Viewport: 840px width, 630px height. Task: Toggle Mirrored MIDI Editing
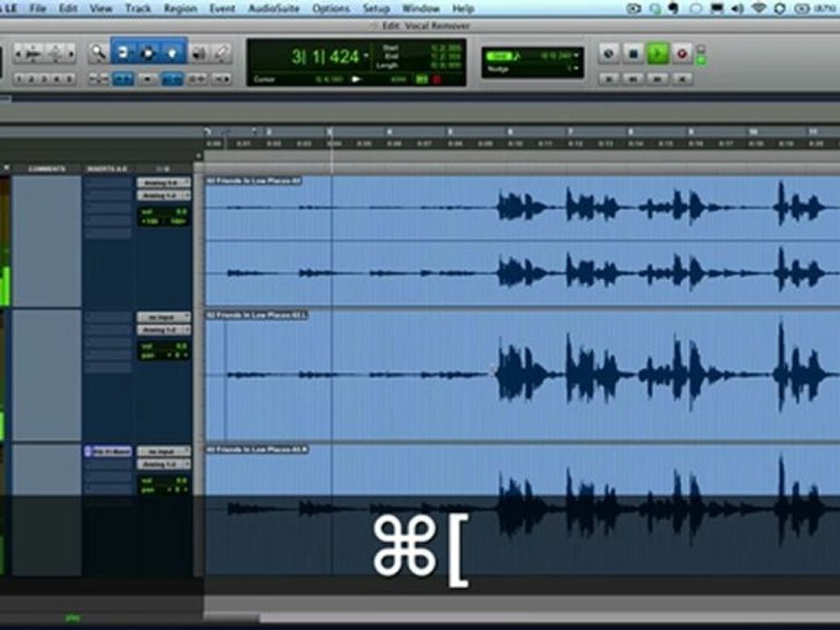click(x=148, y=80)
